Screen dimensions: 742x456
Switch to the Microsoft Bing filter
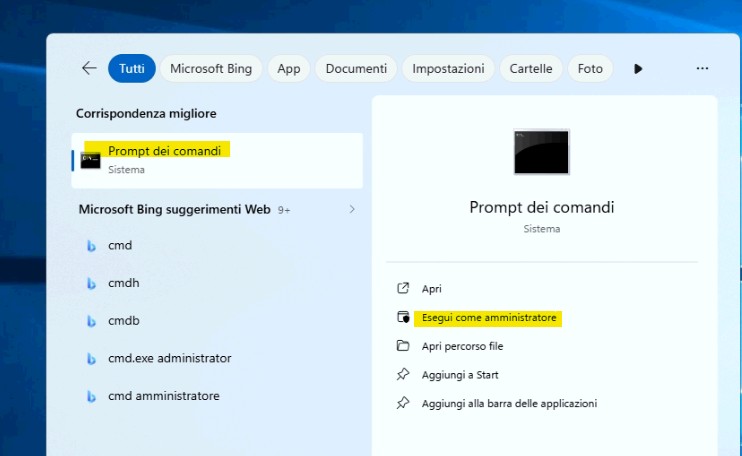point(211,69)
